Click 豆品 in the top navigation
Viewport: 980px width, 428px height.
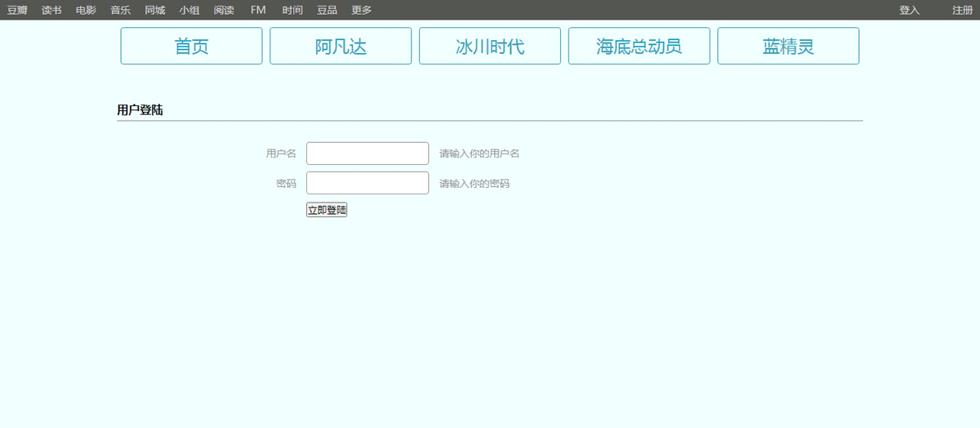(x=327, y=10)
